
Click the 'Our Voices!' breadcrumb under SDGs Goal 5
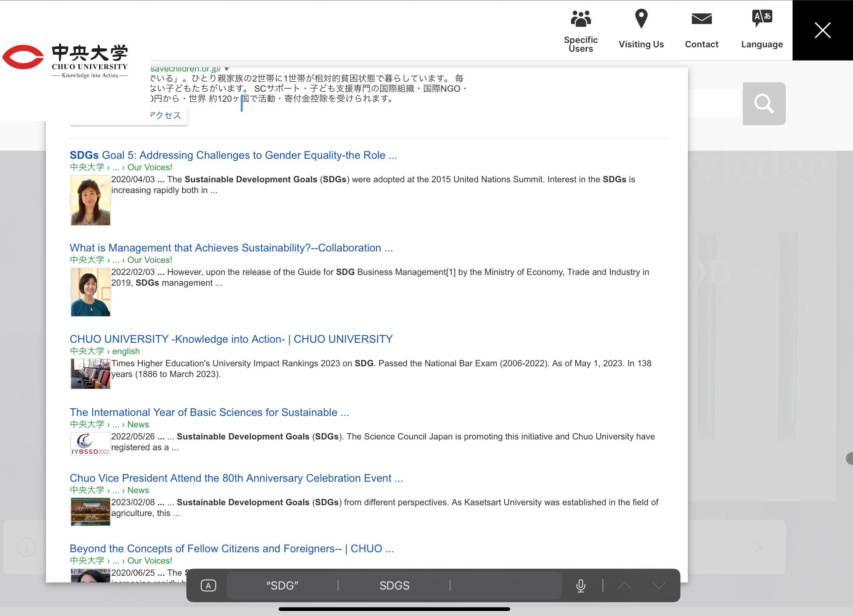coord(150,167)
